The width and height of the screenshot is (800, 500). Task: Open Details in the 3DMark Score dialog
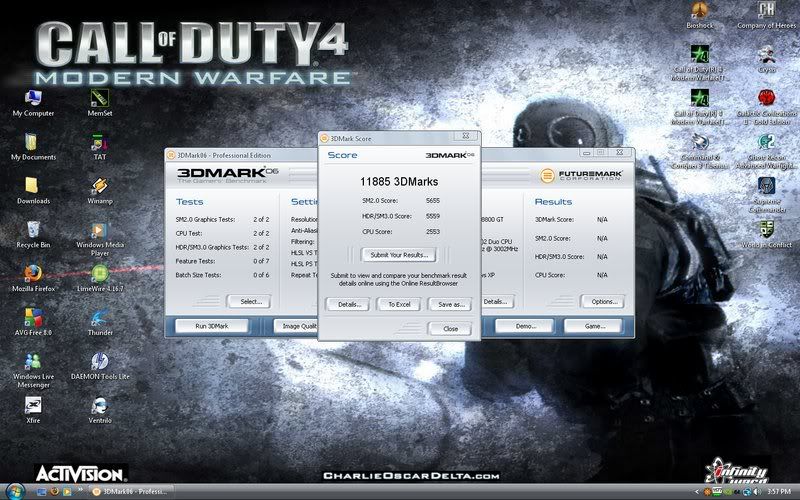click(347, 304)
